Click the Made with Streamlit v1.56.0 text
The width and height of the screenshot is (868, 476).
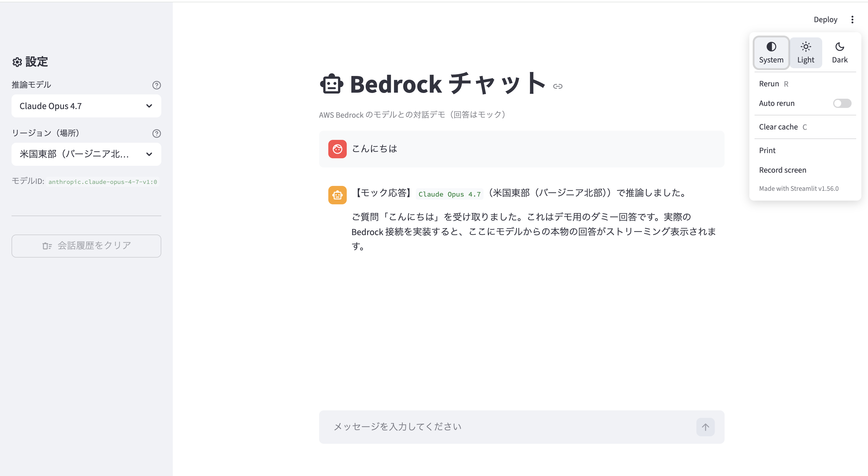tap(799, 189)
